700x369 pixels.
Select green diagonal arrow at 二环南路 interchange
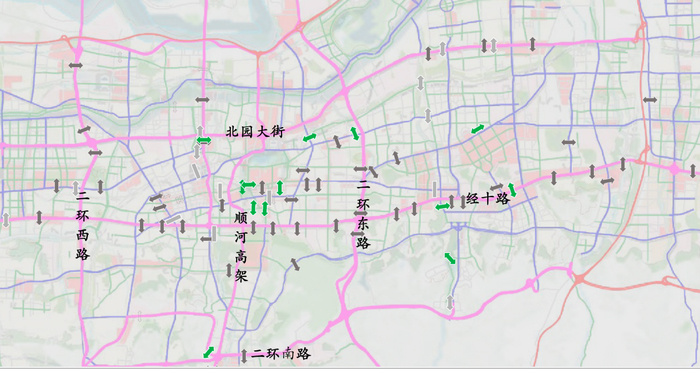(208, 352)
